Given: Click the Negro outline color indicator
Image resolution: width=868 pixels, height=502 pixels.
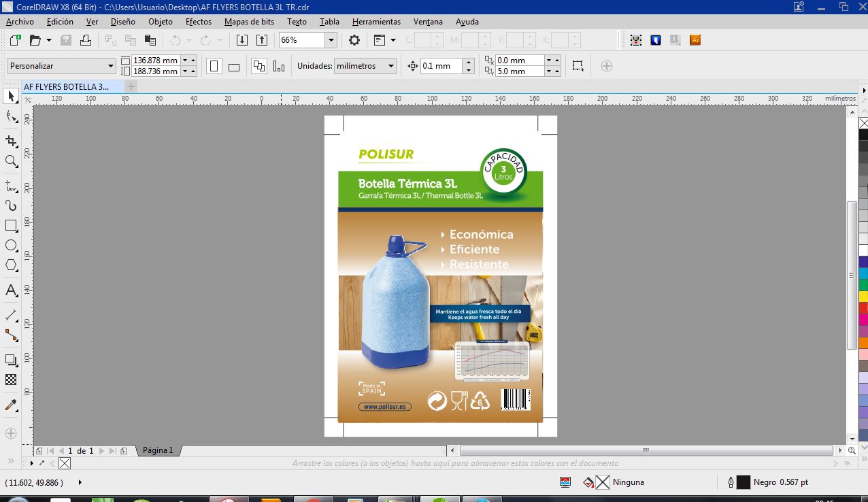Looking at the screenshot, I should pos(744,482).
